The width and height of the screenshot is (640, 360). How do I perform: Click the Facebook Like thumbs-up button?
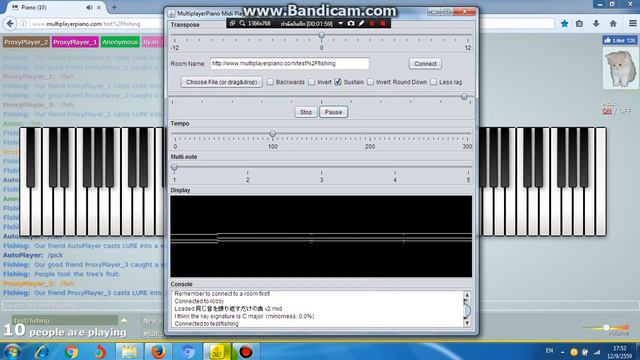(620, 40)
